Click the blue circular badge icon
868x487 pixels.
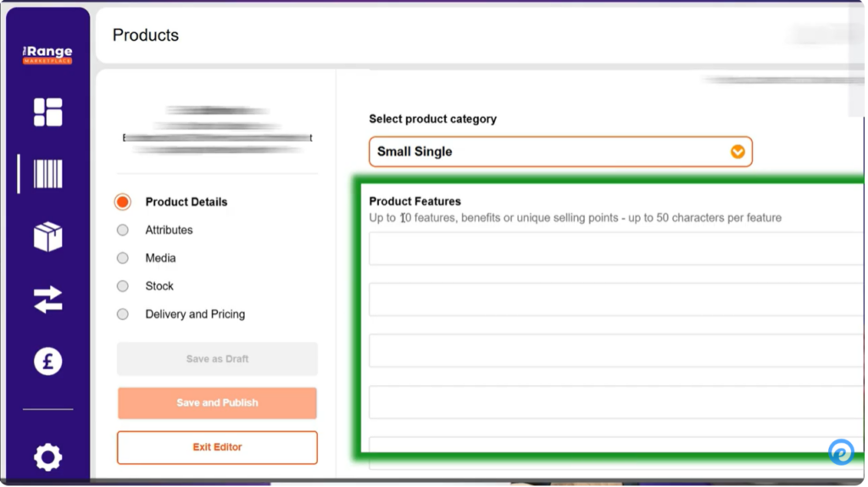pyautogui.click(x=841, y=452)
